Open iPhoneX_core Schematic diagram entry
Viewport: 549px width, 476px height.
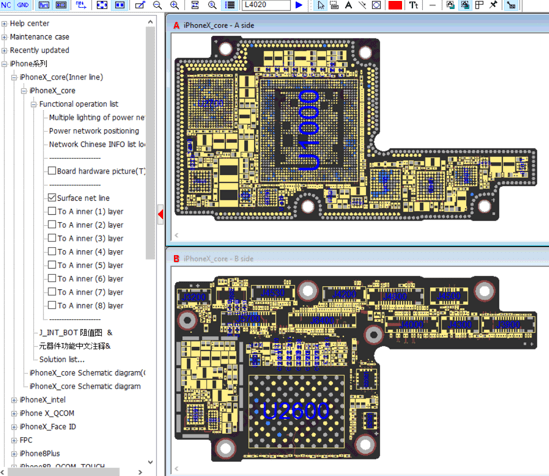pos(85,386)
